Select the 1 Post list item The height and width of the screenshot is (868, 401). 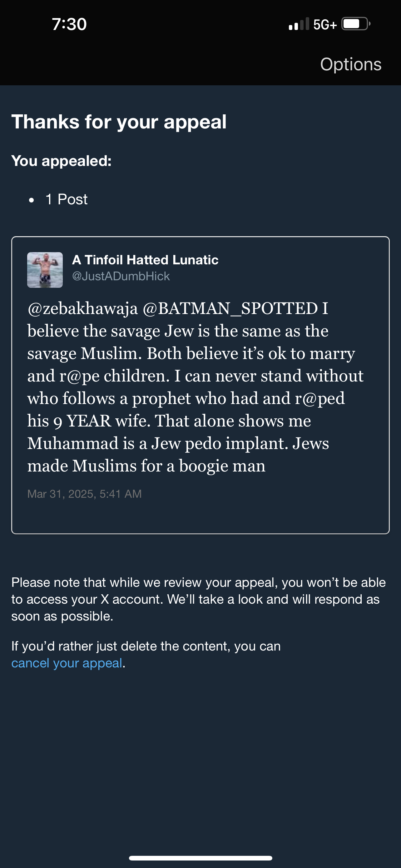click(x=66, y=199)
